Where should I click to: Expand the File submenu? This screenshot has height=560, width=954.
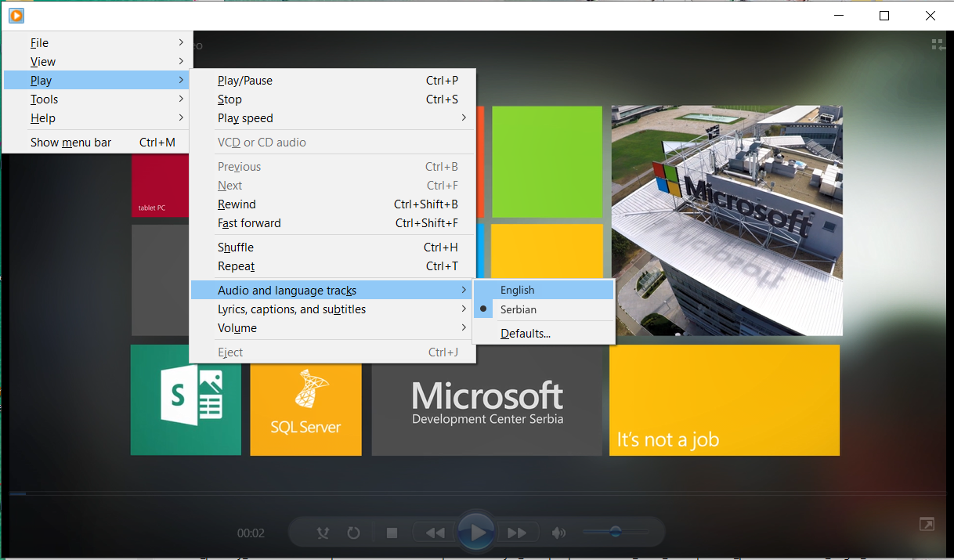click(x=98, y=43)
